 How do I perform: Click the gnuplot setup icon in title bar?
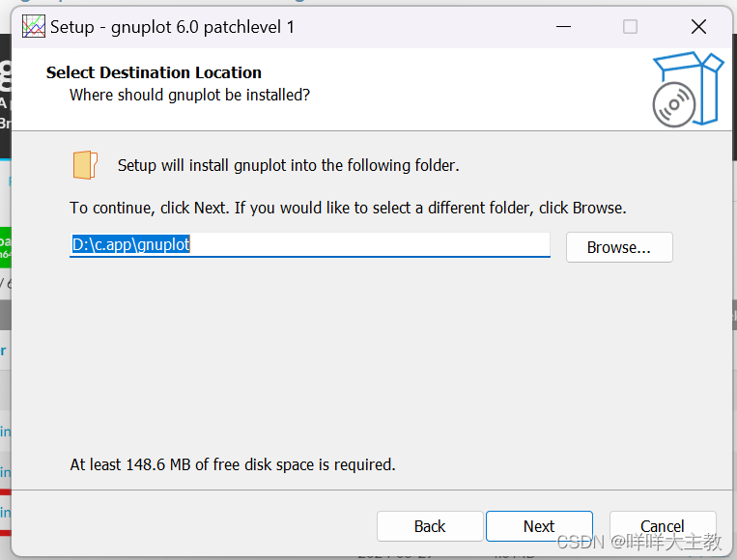click(34, 26)
